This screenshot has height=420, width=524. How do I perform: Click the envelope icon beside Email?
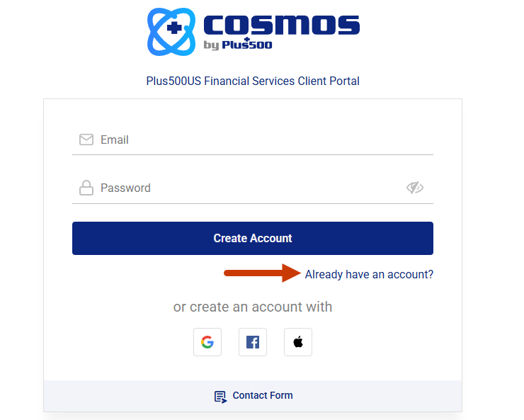click(86, 140)
